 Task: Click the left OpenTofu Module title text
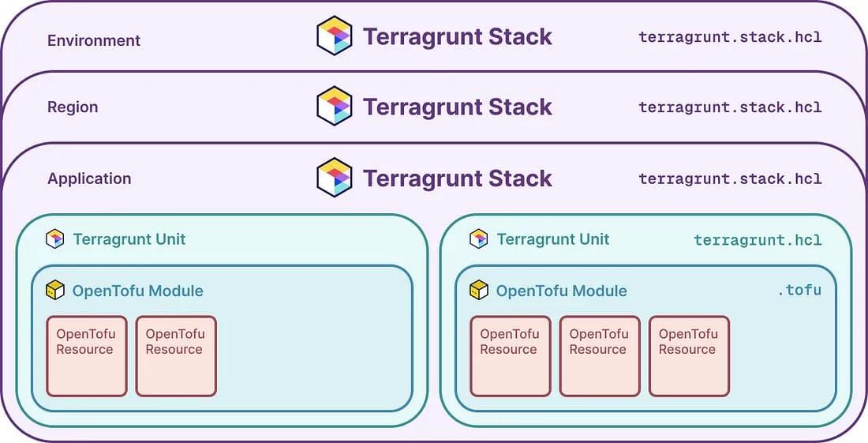pyautogui.click(x=138, y=291)
